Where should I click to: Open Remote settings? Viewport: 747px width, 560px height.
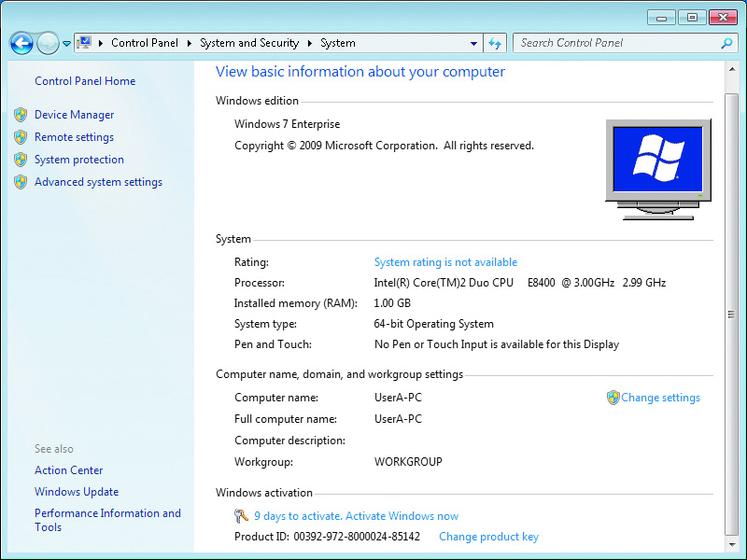pyautogui.click(x=75, y=137)
